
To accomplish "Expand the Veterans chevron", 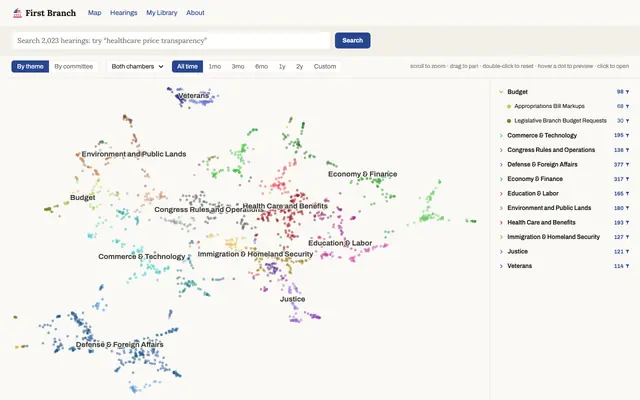I will point(501,266).
